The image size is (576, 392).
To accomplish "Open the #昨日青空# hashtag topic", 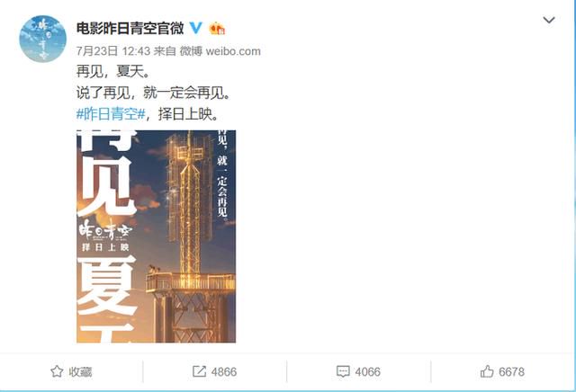I will pyautogui.click(x=111, y=114).
